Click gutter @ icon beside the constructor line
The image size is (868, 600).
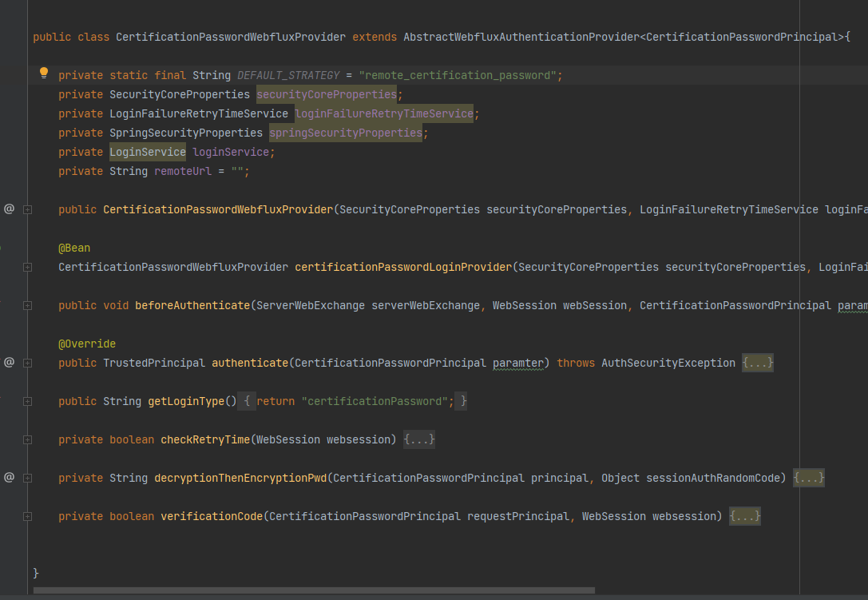[x=10, y=209]
